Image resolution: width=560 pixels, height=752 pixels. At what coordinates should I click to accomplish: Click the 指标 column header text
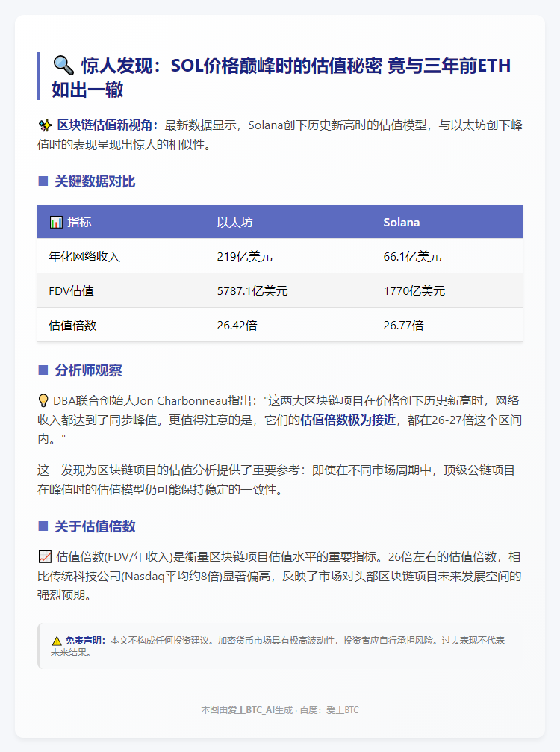click(79, 222)
